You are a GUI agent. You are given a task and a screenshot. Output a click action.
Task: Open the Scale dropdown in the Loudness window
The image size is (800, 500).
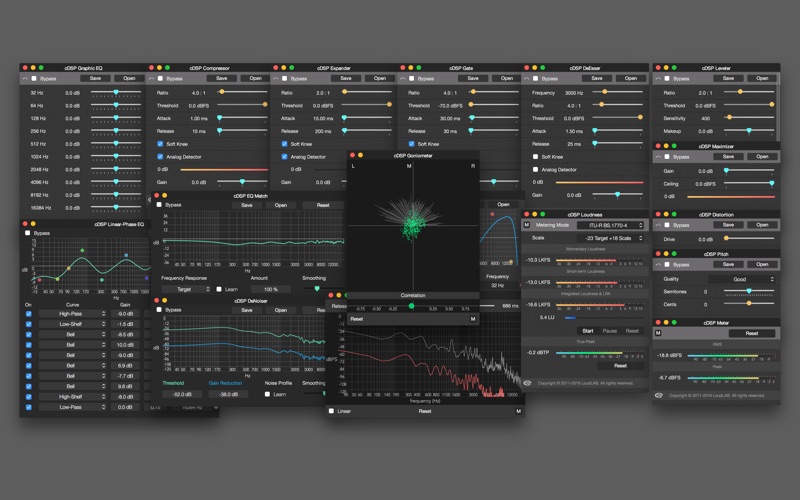point(611,238)
